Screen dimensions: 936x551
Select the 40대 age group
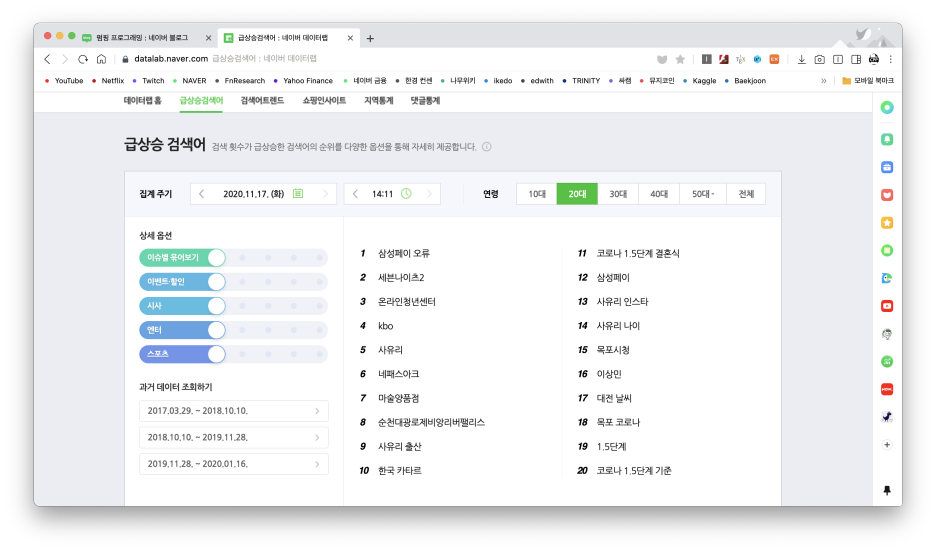[x=659, y=194]
